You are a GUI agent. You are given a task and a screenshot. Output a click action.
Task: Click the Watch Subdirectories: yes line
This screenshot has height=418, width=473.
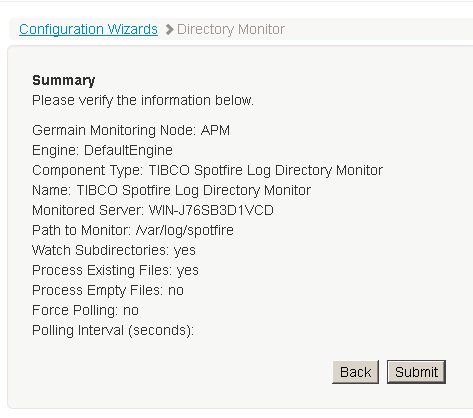[114, 250]
